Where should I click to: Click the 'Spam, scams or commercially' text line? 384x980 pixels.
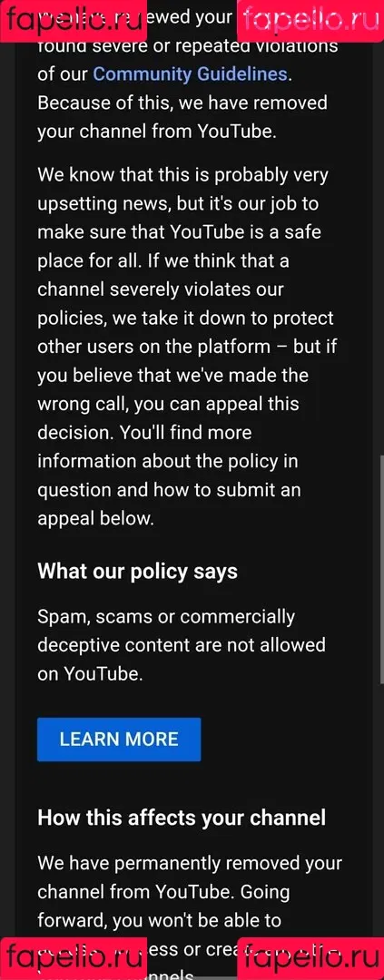(x=166, y=617)
